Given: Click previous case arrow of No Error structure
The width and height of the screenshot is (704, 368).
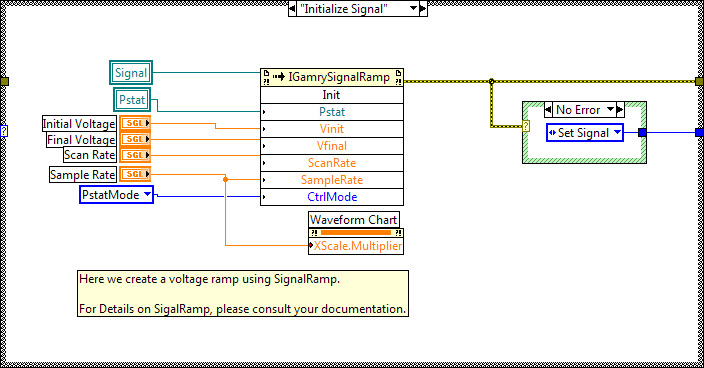Looking at the screenshot, I should click(548, 110).
